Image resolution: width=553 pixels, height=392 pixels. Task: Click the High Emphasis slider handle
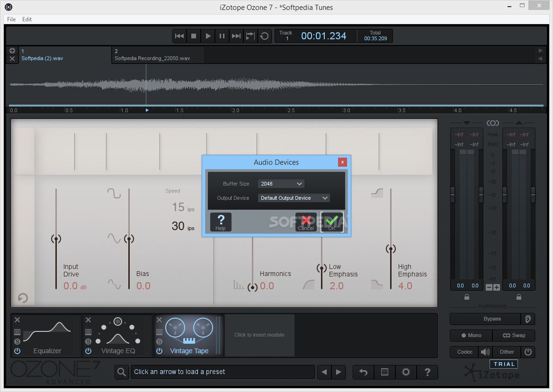point(391,249)
